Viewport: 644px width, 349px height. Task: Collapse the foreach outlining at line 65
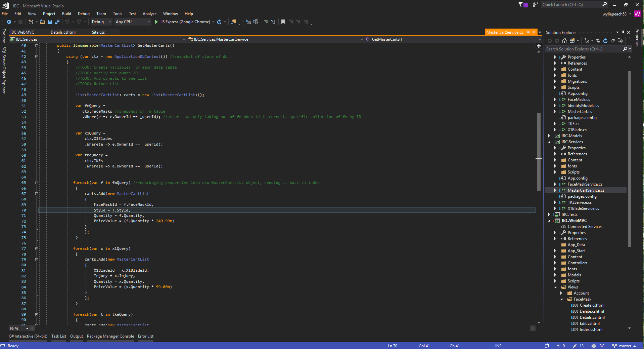[x=37, y=183]
